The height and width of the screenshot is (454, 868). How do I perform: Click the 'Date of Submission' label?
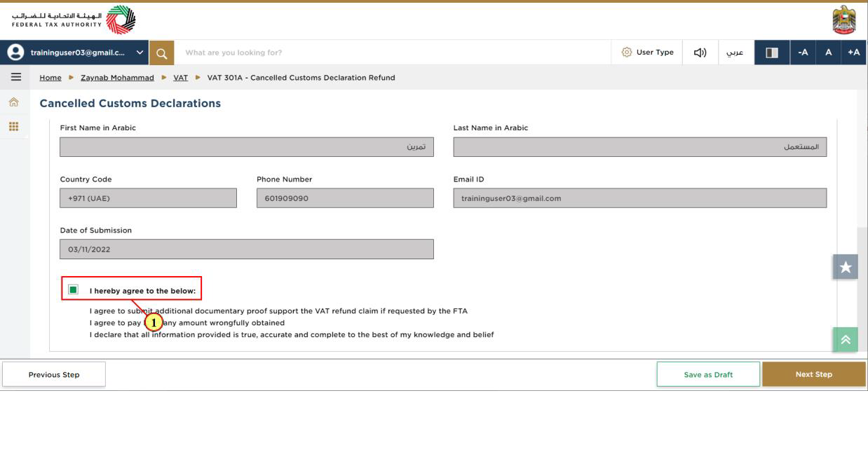(x=96, y=231)
